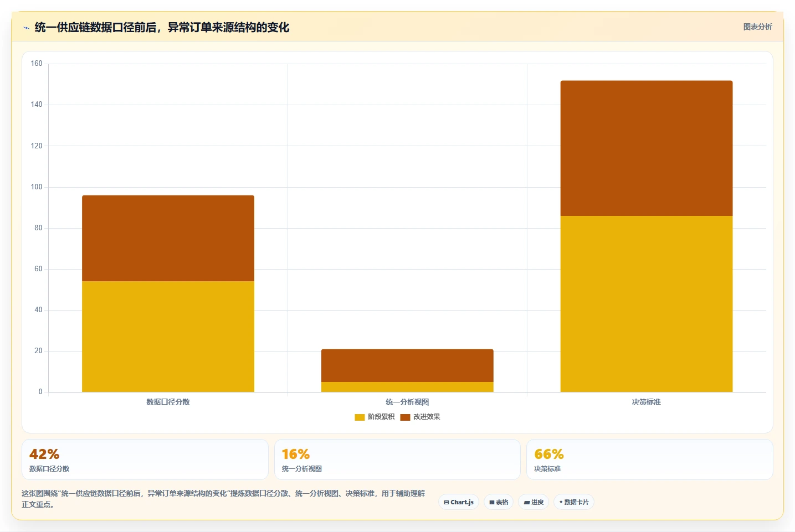Select the Chart.js tag chip
The width and height of the screenshot is (795, 532).
(459, 502)
